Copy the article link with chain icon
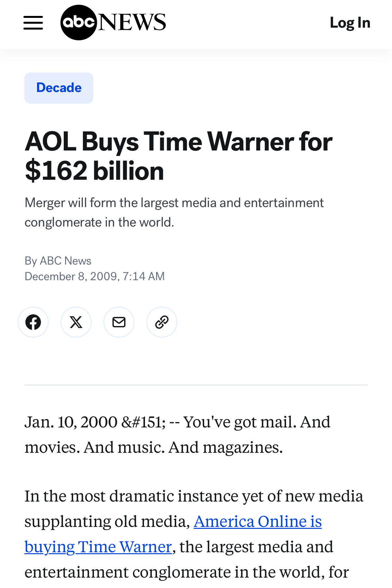 coord(162,322)
